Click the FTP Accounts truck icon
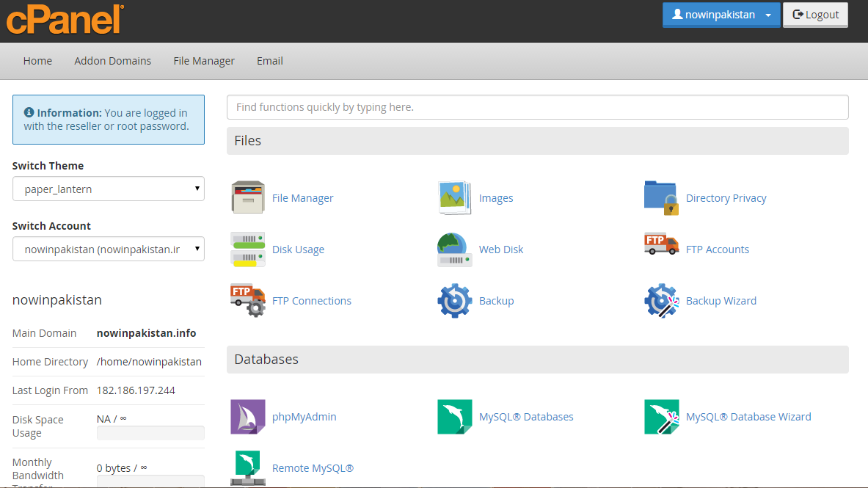 (x=661, y=244)
